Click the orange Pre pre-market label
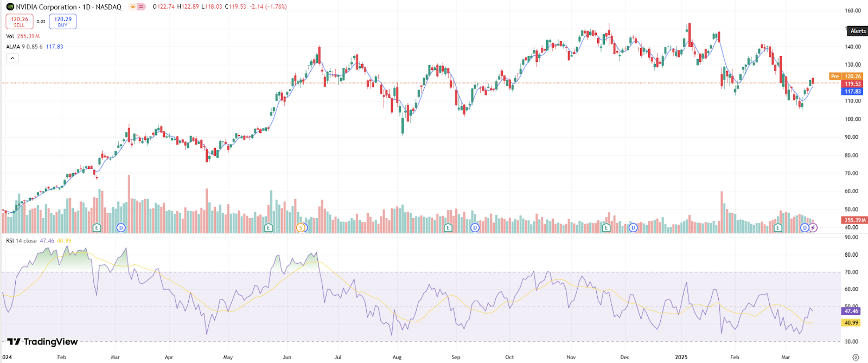 click(x=835, y=77)
